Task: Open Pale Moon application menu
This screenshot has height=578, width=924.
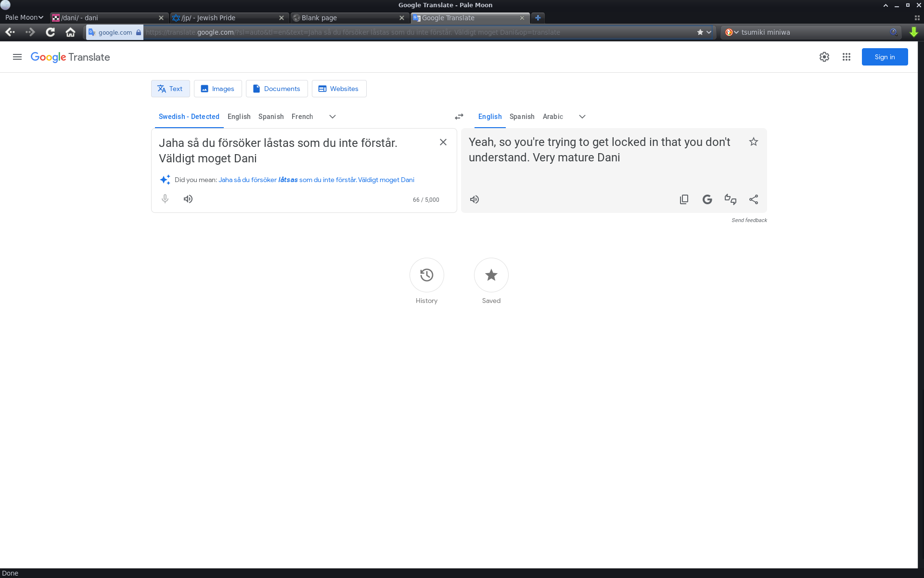Action: click(24, 17)
